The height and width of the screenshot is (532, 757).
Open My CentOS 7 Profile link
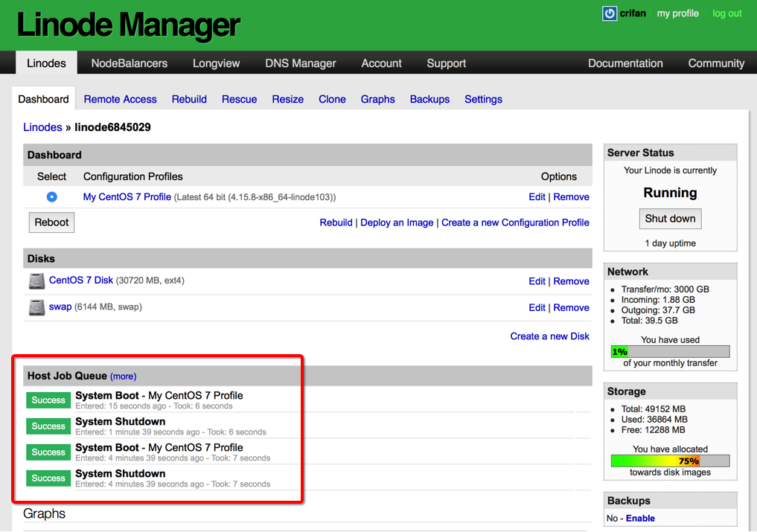(127, 197)
